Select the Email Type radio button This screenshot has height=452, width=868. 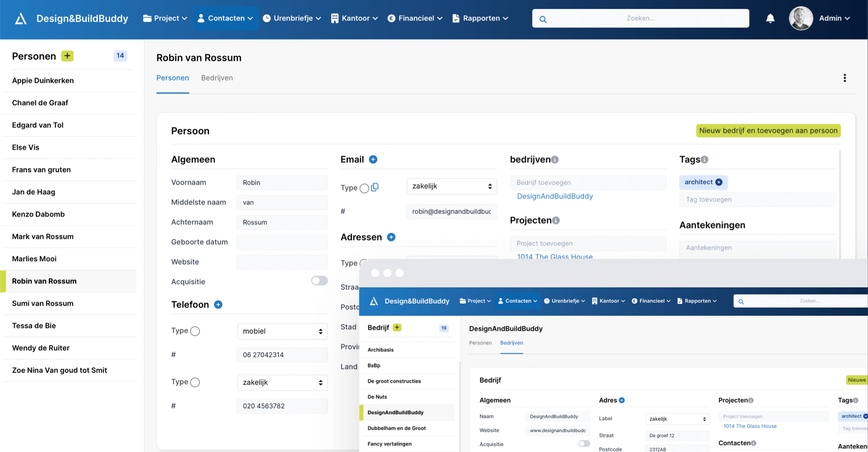coord(364,188)
